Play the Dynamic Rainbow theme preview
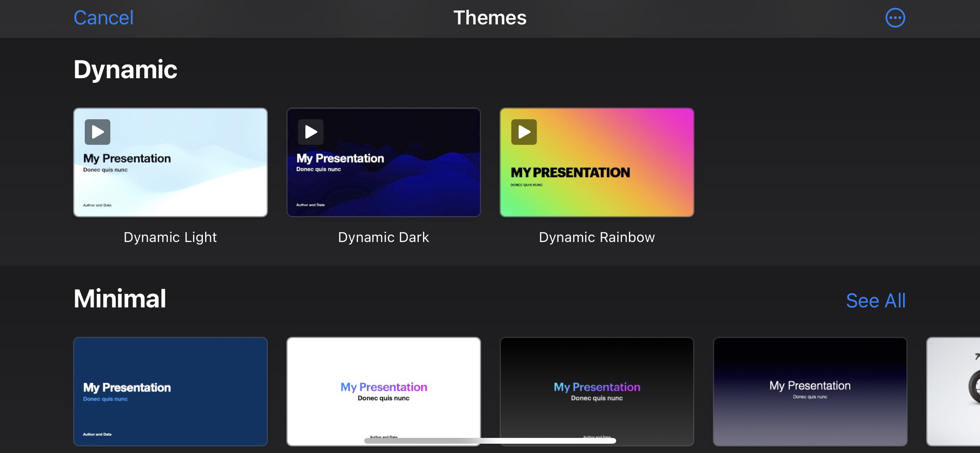 [x=524, y=132]
